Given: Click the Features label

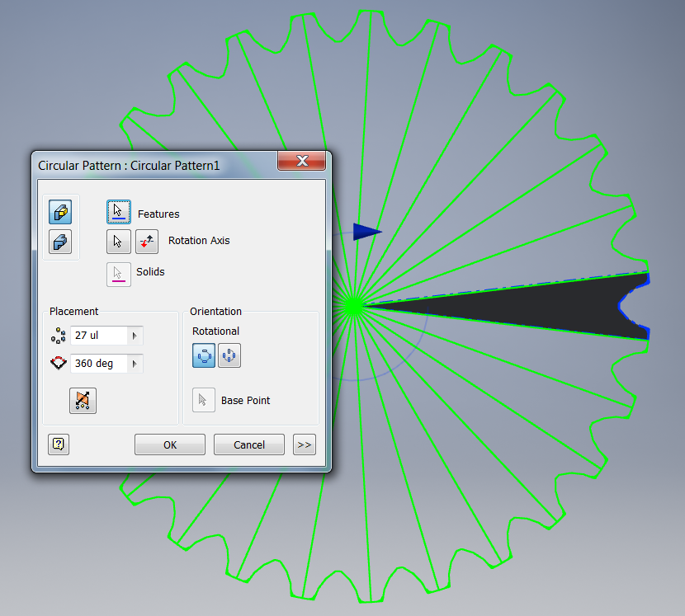Looking at the screenshot, I should click(x=158, y=214).
